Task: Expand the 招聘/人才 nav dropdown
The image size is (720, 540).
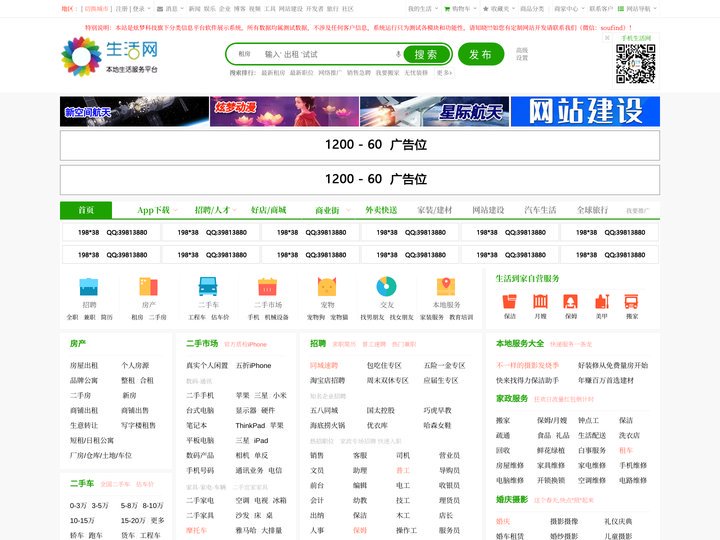Action: (235, 210)
